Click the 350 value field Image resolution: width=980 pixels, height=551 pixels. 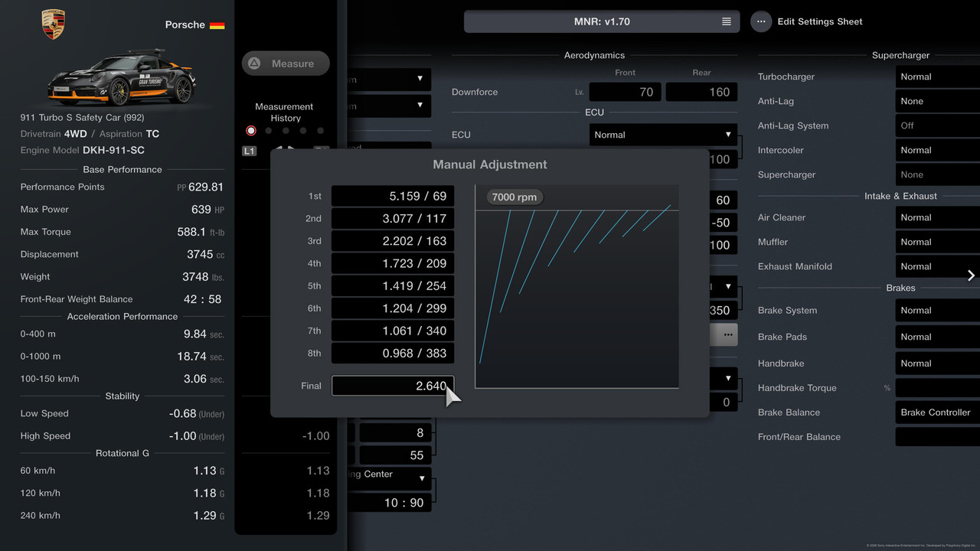click(x=723, y=311)
